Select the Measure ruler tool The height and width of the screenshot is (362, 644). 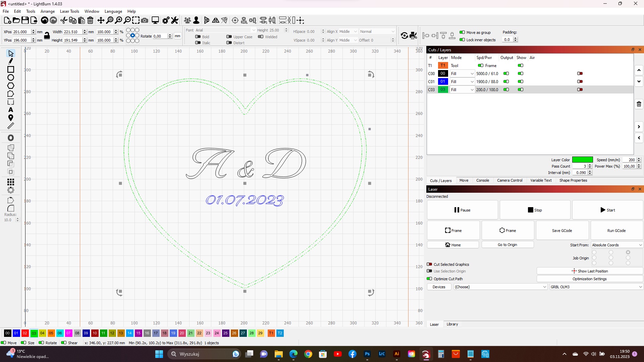tap(11, 126)
